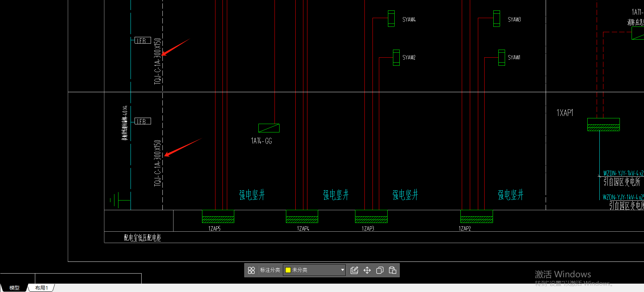Select the move annotation arrows icon
The height and width of the screenshot is (292, 644).
click(367, 270)
